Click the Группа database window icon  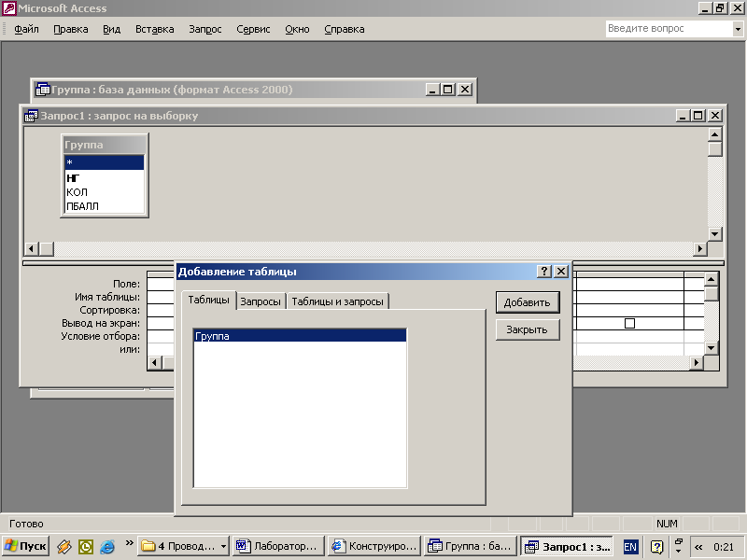(x=42, y=90)
